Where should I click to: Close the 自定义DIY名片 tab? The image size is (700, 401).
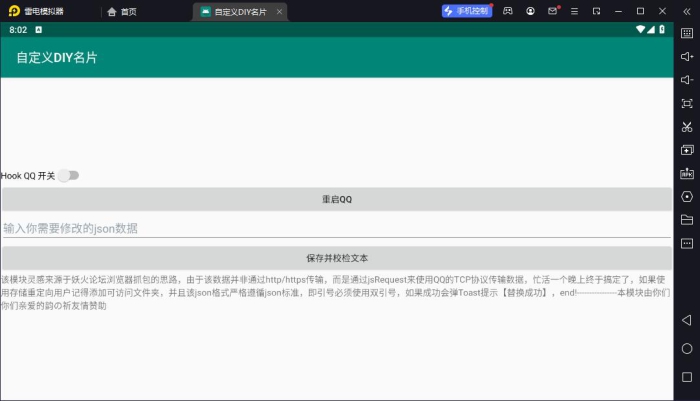(279, 12)
